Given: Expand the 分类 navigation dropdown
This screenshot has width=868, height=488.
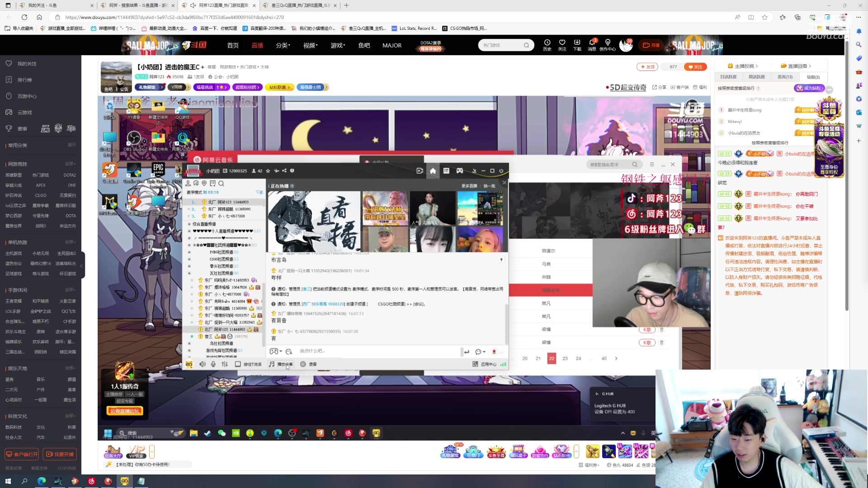Looking at the screenshot, I should [x=283, y=45].
